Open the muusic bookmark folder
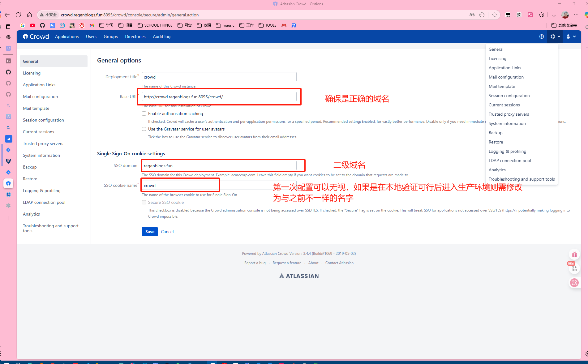The height and width of the screenshot is (364, 588). 225,25
